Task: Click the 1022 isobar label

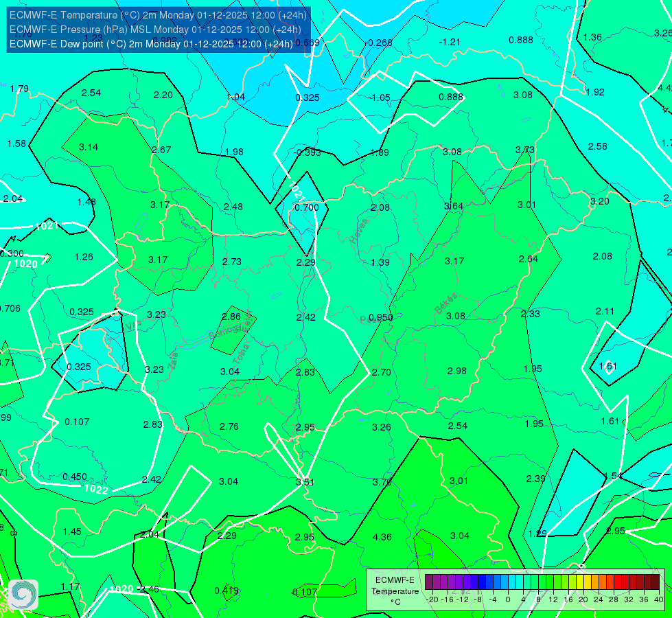Action: [x=96, y=489]
